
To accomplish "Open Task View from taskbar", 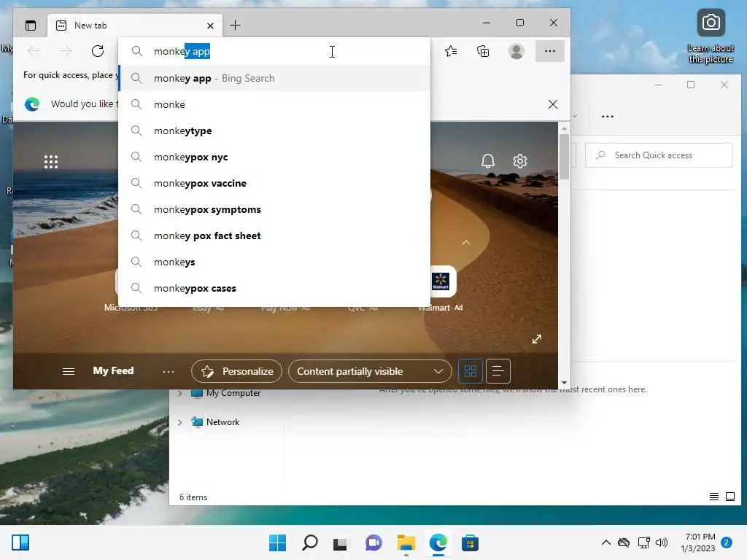I will pyautogui.click(x=340, y=542).
